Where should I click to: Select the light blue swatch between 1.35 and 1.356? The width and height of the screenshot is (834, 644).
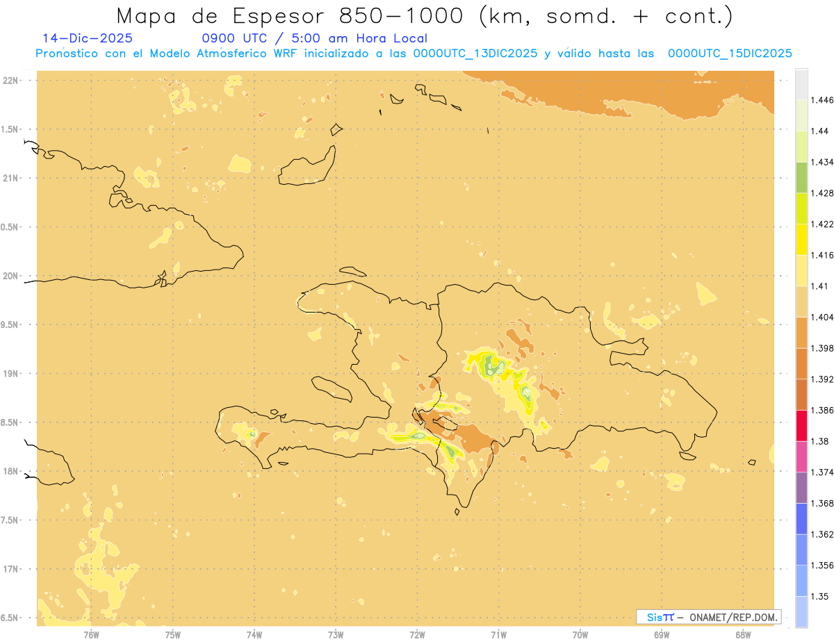pos(801,581)
